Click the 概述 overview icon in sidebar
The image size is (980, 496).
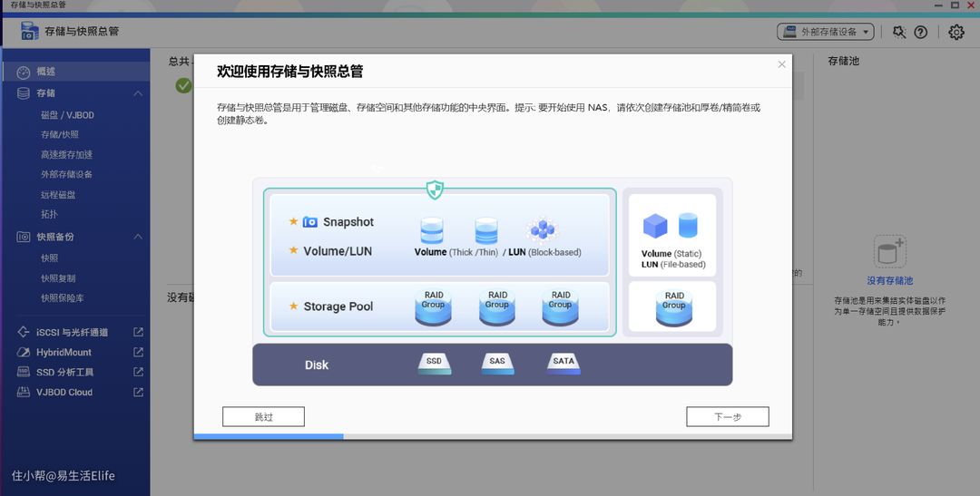pos(23,72)
